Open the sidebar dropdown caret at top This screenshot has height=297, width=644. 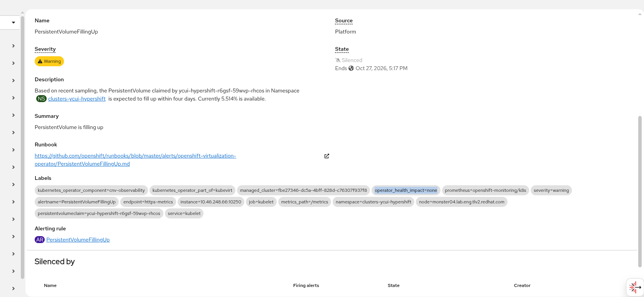13,22
